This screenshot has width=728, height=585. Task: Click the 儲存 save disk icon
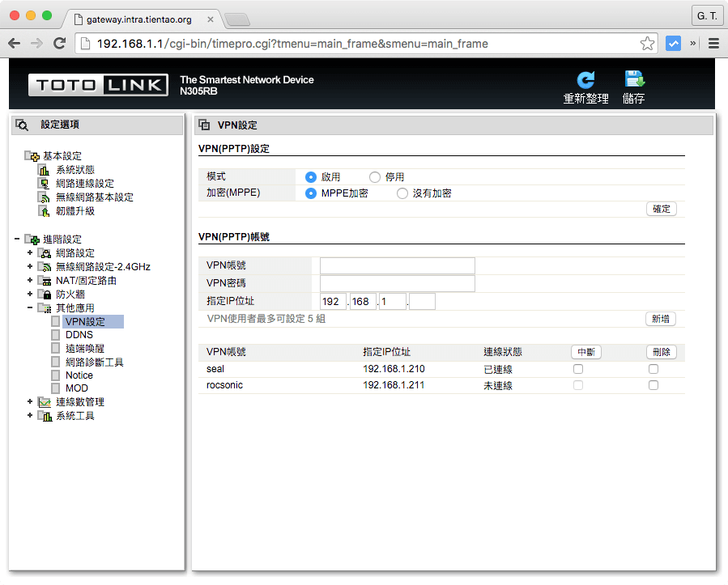click(633, 78)
